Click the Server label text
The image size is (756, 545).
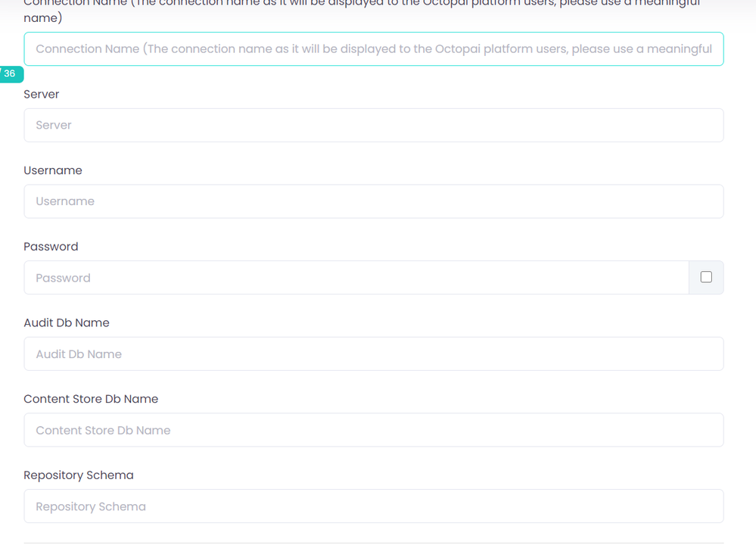42,94
